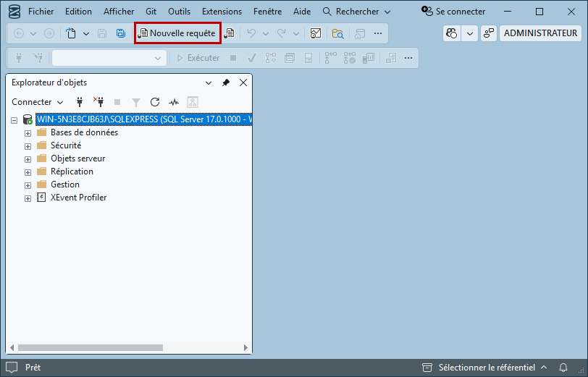Click the Copilot icon near ADMINISTRATEUR
The height and width of the screenshot is (377, 588).
[452, 33]
